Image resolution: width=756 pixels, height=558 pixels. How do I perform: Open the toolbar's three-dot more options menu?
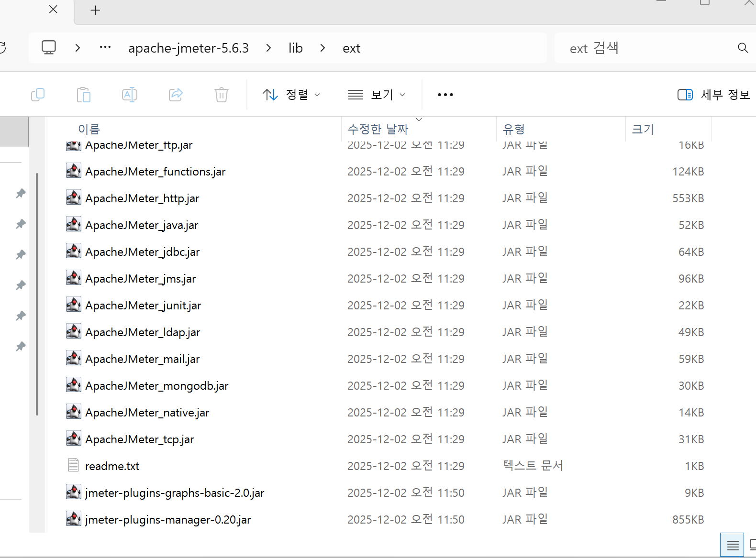(445, 95)
